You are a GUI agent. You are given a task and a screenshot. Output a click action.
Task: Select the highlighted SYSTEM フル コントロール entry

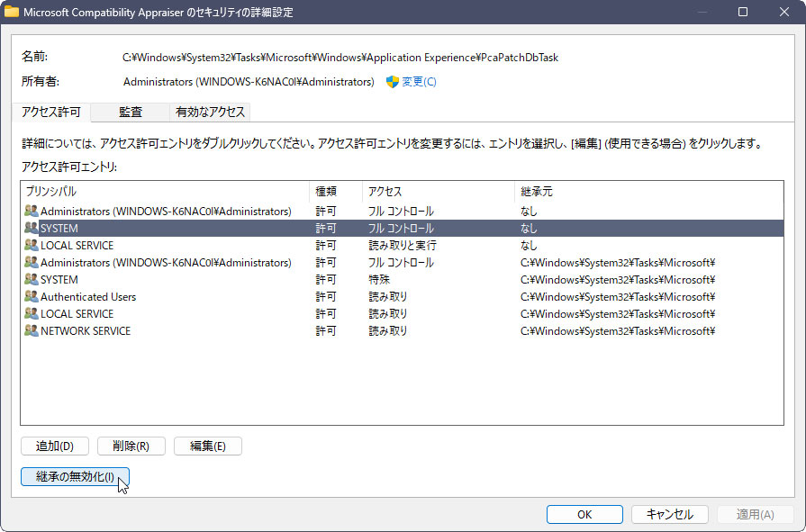tap(403, 229)
